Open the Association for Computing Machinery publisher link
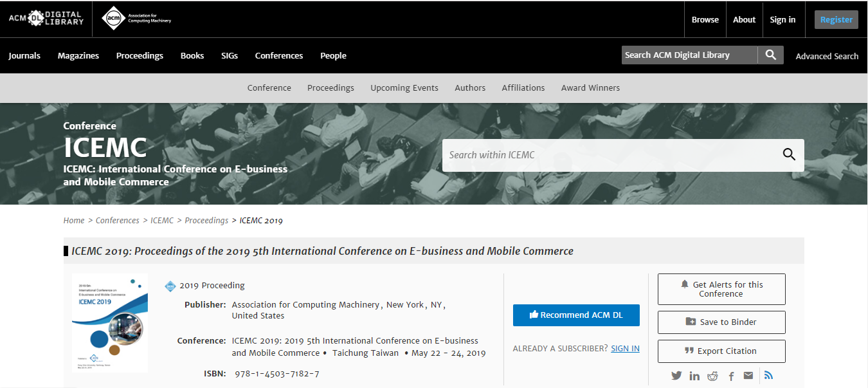The width and height of the screenshot is (868, 388). pyautogui.click(x=306, y=304)
